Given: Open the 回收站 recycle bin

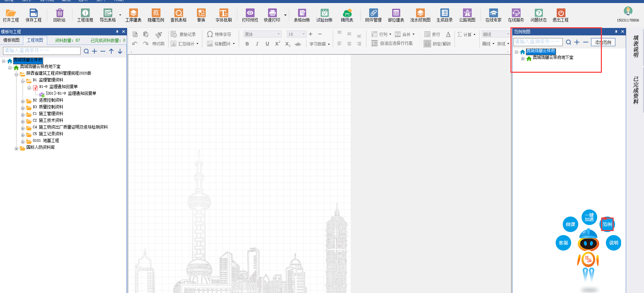Looking at the screenshot, I should (59, 15).
